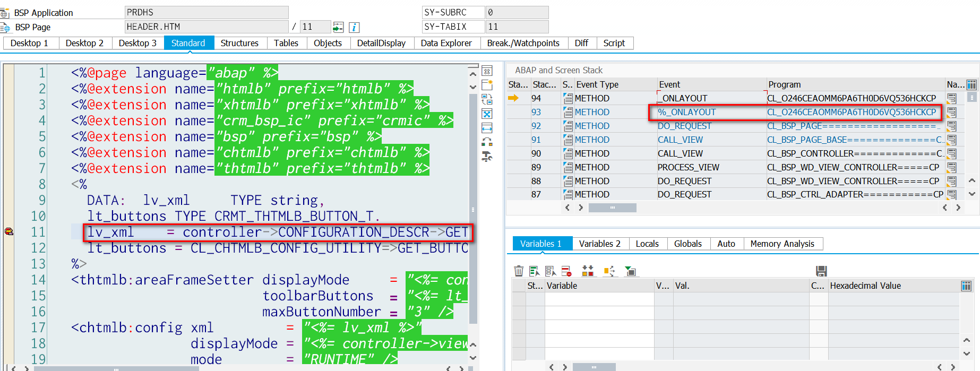
Task: Click the BSP Page field showing HEADER.HTM
Action: (207, 27)
